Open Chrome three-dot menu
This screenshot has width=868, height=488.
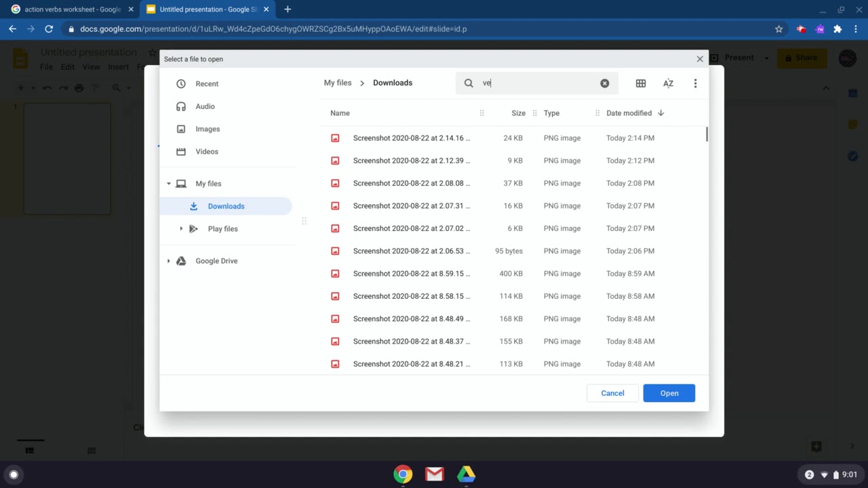pyautogui.click(x=856, y=29)
